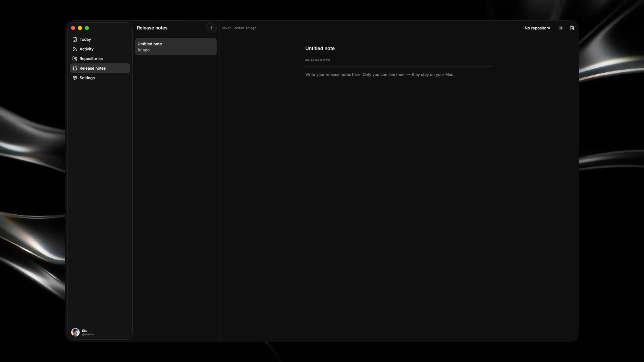
Task: Click the Sat, Jul 11 at 8:29 PM timestamp
Action: 317,60
